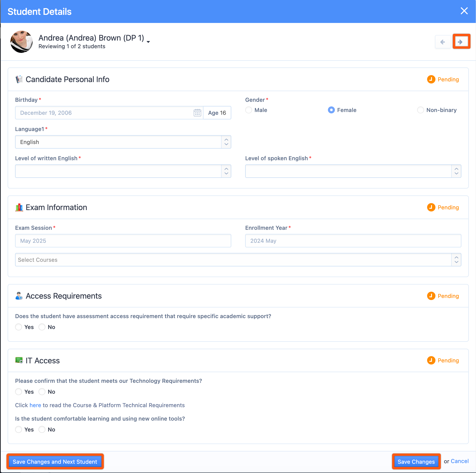Choose Yes for comfortable with online tools
Image resolution: width=476 pixels, height=473 pixels.
(19, 429)
